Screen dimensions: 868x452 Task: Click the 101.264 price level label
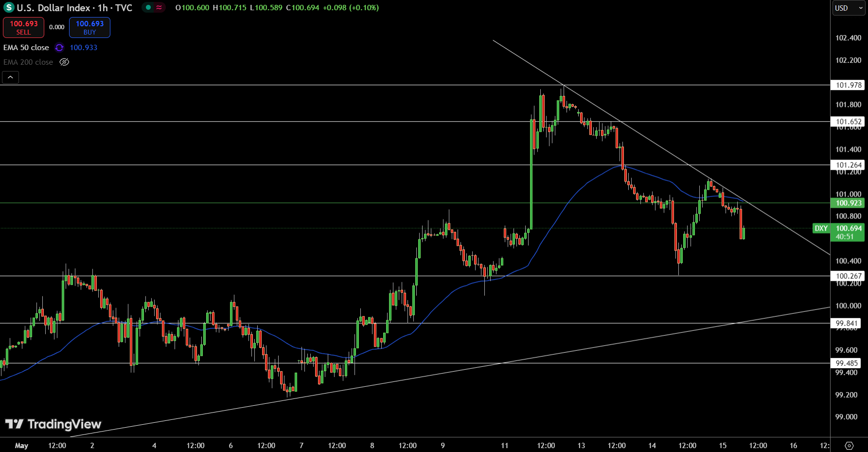[x=848, y=165]
